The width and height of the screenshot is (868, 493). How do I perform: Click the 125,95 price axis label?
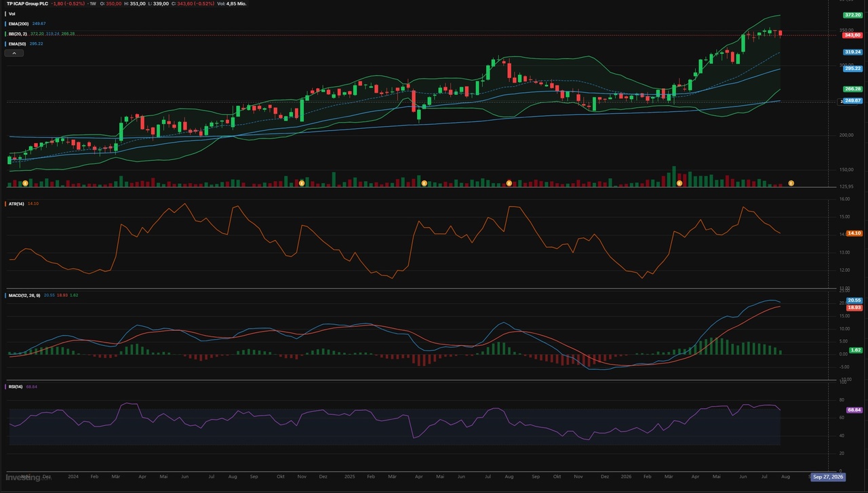pos(847,186)
